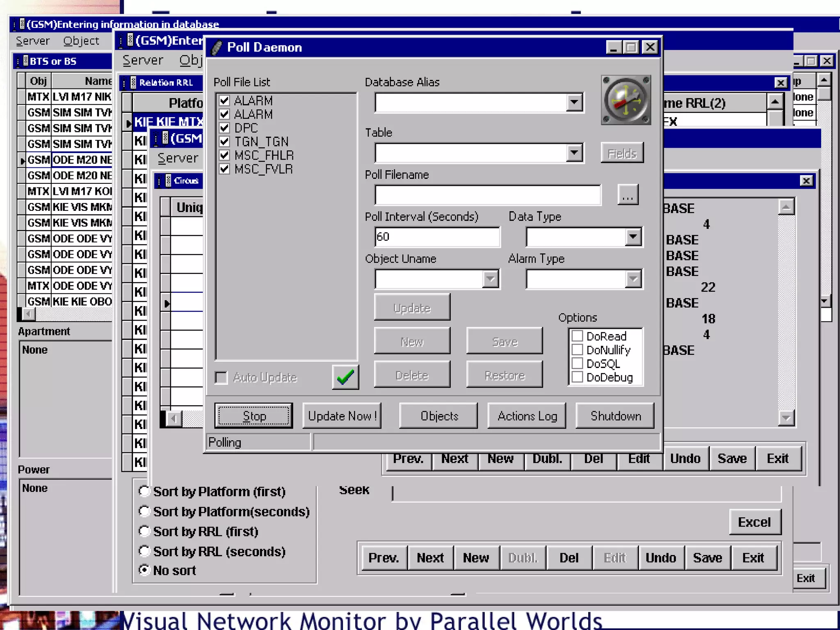Select the KIE KIE MTX highlighted row

click(x=168, y=121)
